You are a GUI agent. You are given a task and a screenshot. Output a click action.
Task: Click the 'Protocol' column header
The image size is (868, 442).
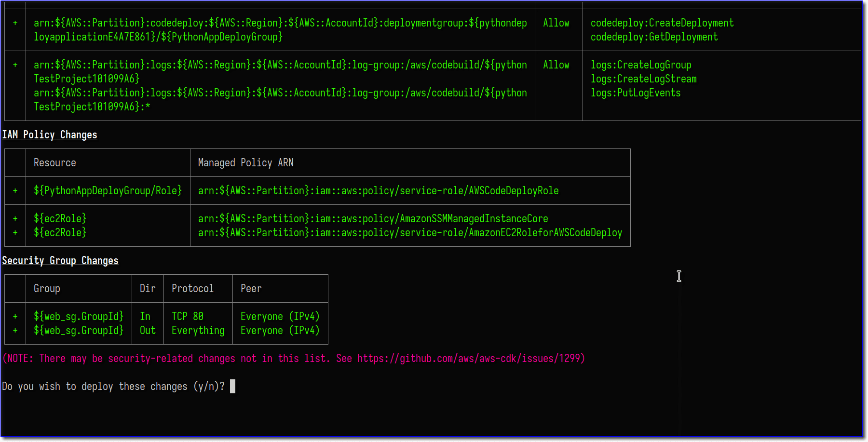(192, 289)
